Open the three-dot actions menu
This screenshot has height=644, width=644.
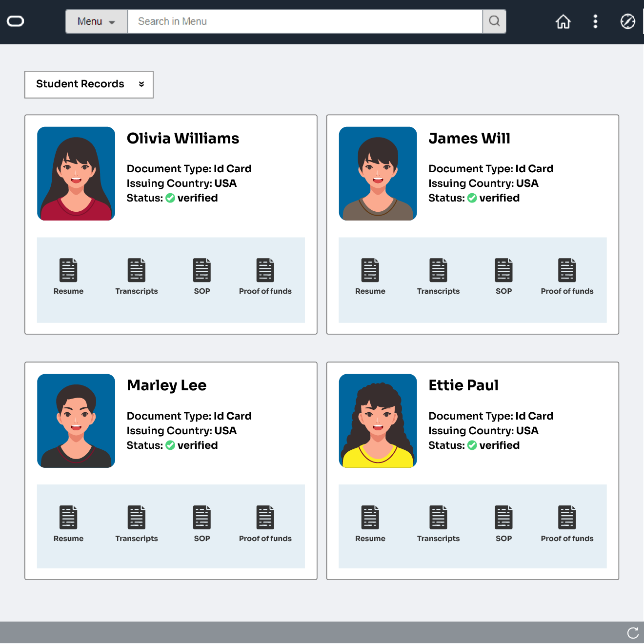pos(595,21)
